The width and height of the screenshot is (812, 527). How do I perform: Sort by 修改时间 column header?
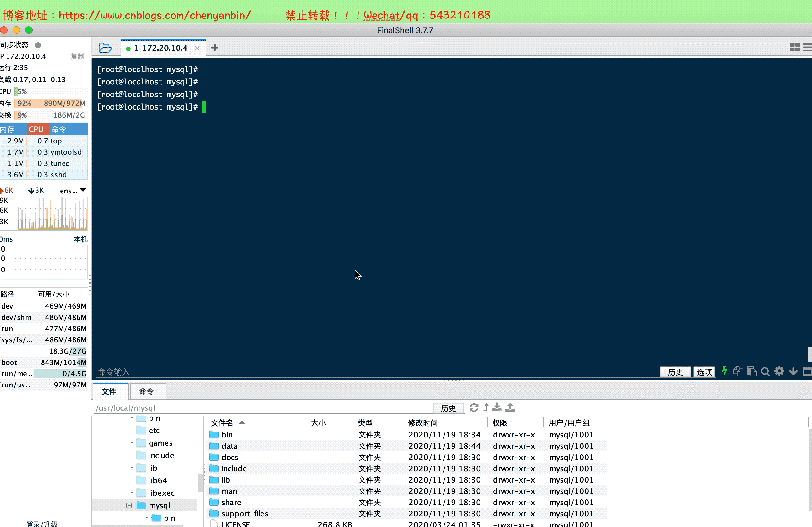tap(445, 422)
